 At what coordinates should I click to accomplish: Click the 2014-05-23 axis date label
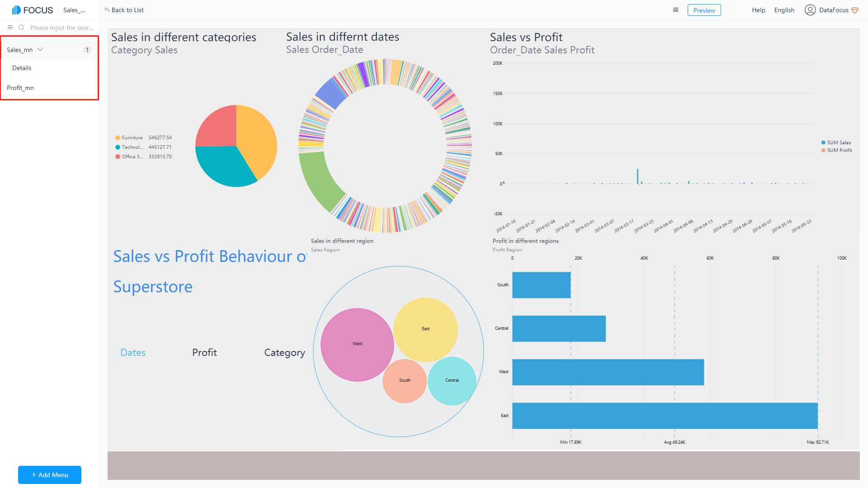(802, 226)
